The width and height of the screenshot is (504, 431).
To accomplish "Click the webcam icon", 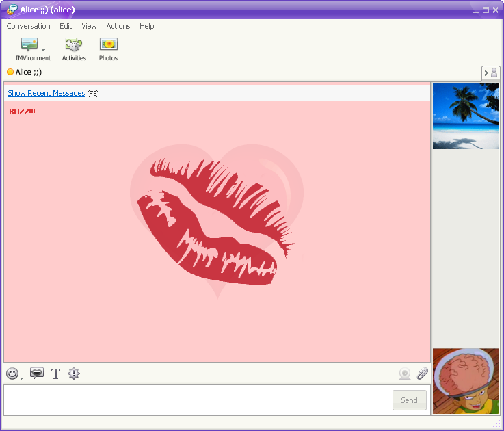I will [x=405, y=374].
